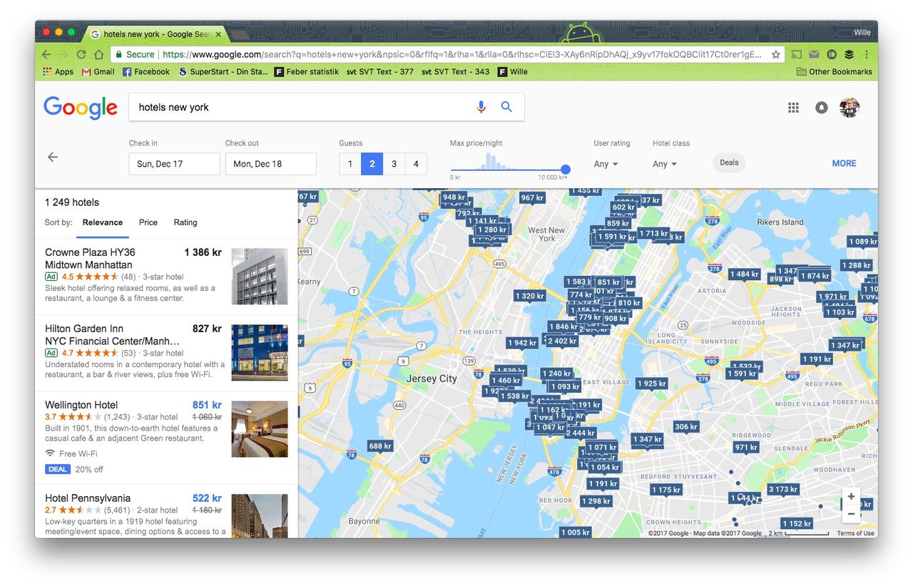913x588 pixels.
Task: Sort hotels by Rating
Action: [185, 222]
